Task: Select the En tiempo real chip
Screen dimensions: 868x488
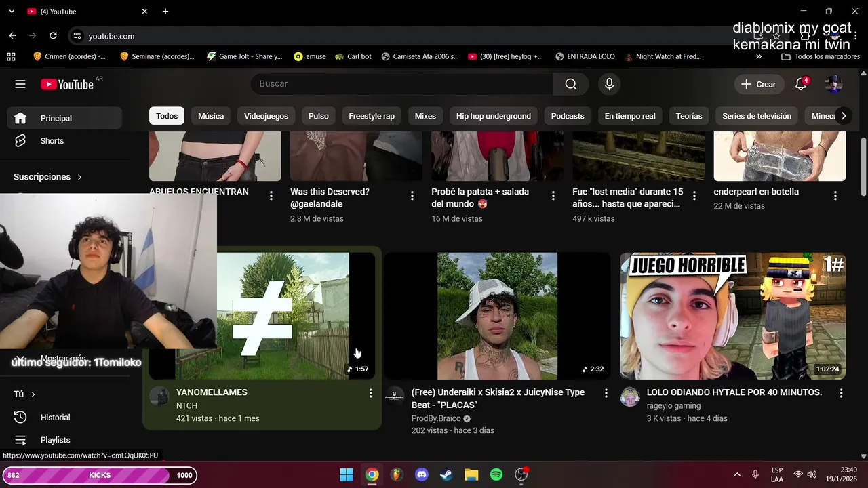Action: [x=630, y=116]
